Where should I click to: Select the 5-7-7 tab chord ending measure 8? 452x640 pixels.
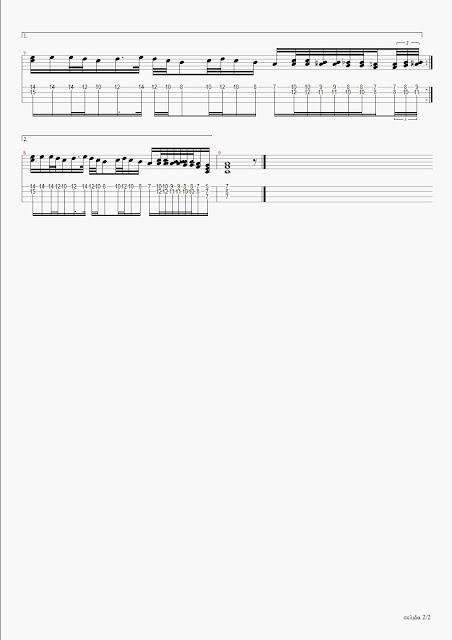coord(207,191)
